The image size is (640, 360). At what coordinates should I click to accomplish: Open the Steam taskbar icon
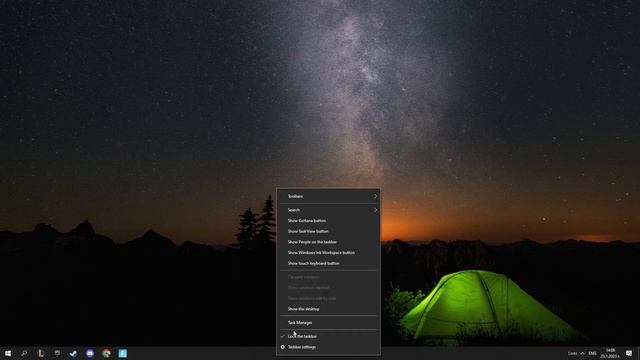coord(73,353)
